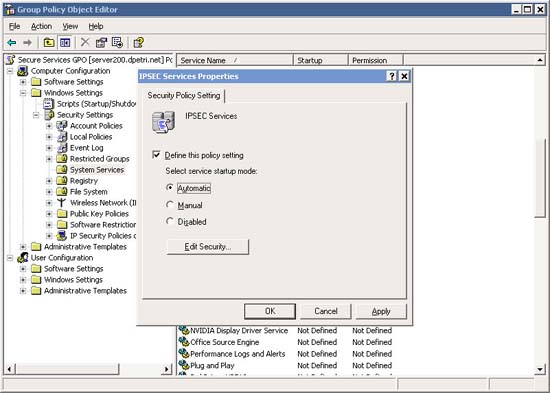
Task: Click the Scripts (Startup/Shutdown) icon
Action: [48, 104]
